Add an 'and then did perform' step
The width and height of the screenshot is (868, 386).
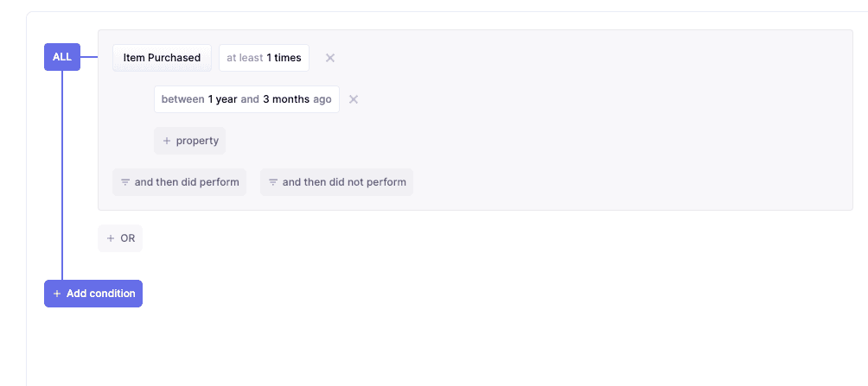tap(187, 182)
